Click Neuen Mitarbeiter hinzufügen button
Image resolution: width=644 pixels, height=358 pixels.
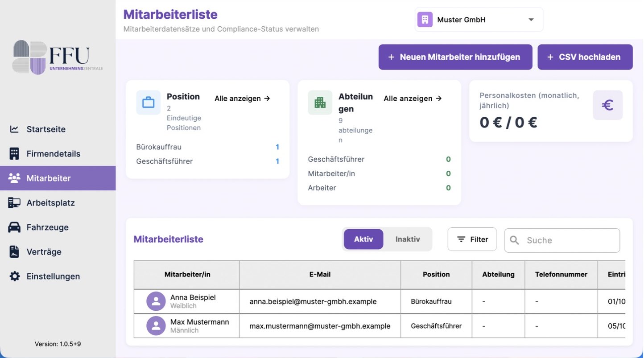pos(455,57)
